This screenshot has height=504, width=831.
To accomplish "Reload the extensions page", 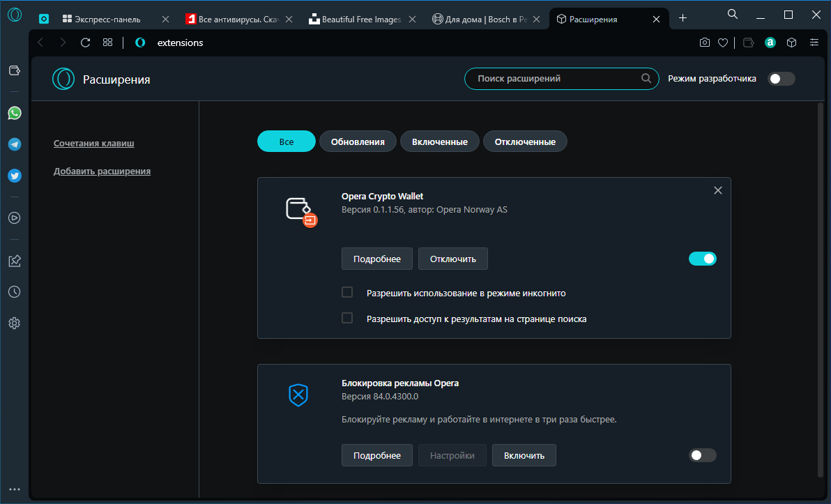I will point(85,43).
